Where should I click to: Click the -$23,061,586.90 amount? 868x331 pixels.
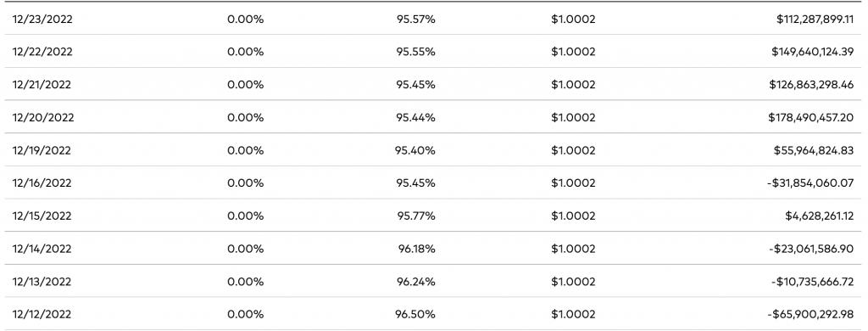[x=811, y=249]
